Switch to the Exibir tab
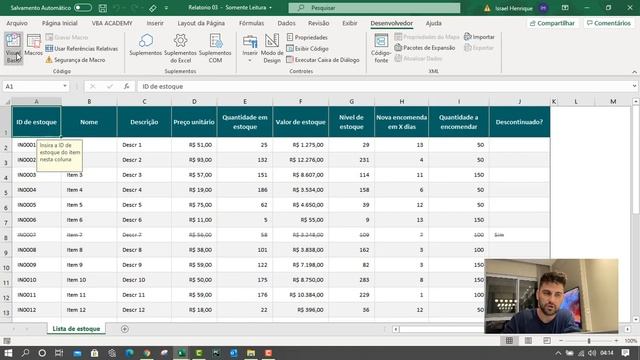This screenshot has width=640, height=360. tap(350, 23)
